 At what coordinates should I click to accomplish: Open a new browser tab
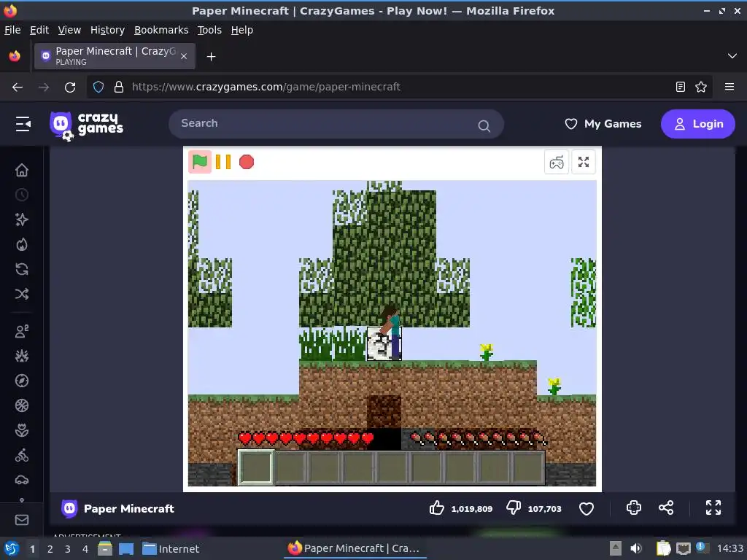[211, 57]
